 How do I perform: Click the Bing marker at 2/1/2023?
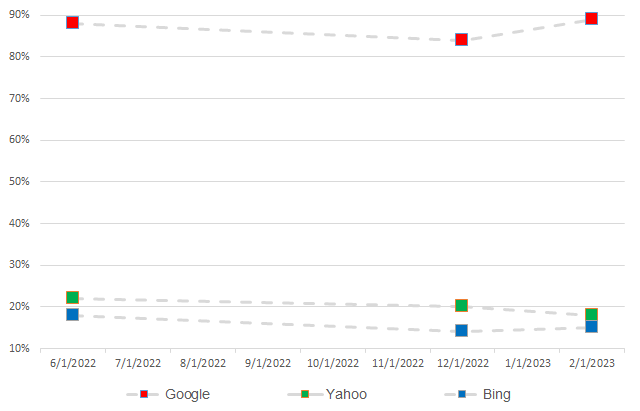tap(591, 327)
